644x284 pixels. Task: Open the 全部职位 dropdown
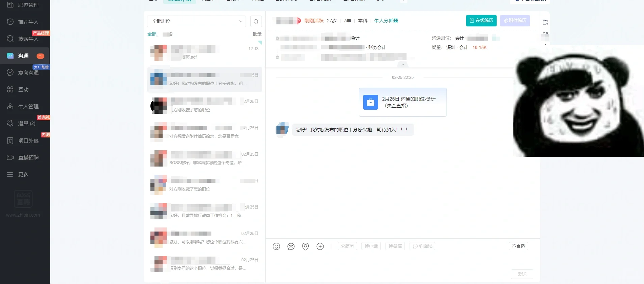tap(196, 21)
